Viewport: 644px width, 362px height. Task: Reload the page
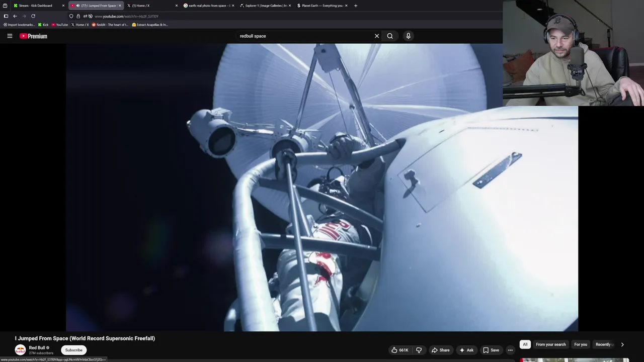point(33,16)
